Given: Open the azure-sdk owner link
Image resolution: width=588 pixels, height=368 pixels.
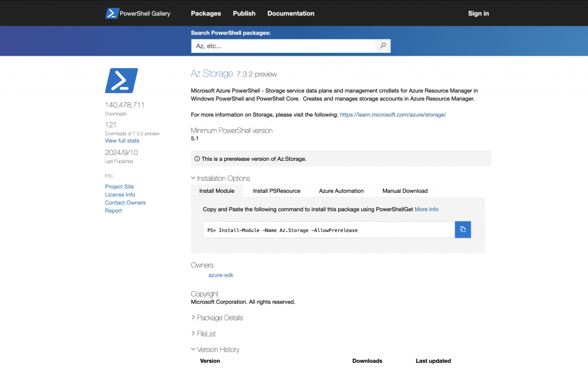Looking at the screenshot, I should pyautogui.click(x=221, y=275).
